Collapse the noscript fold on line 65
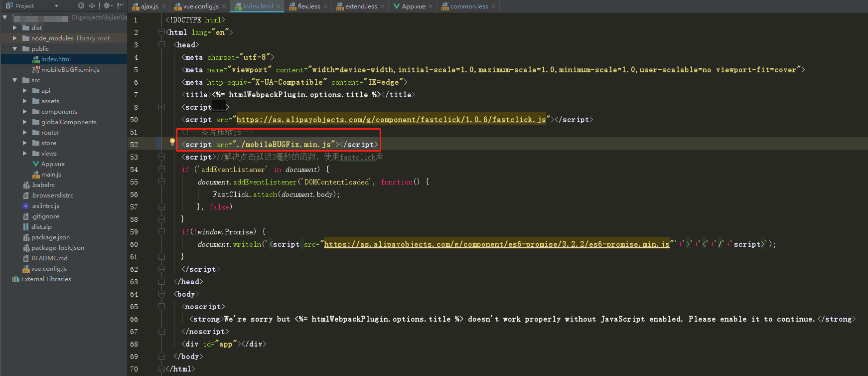The image size is (868, 376). click(161, 307)
